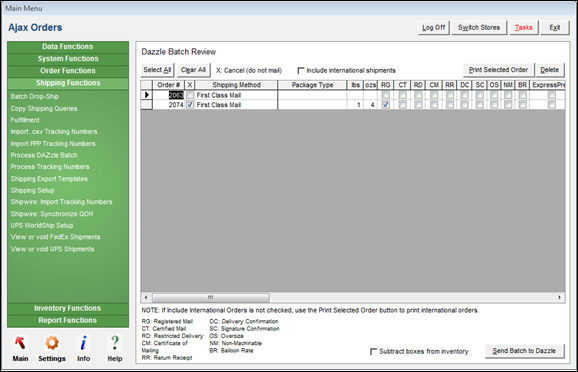Click the Print Selected Order button
Screen dimensions: 578x372
(498, 70)
